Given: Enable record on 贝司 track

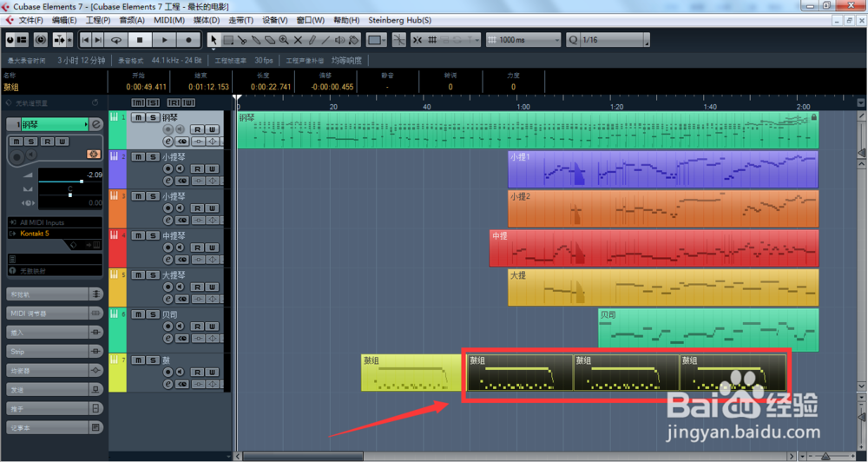Looking at the screenshot, I should click(x=168, y=327).
